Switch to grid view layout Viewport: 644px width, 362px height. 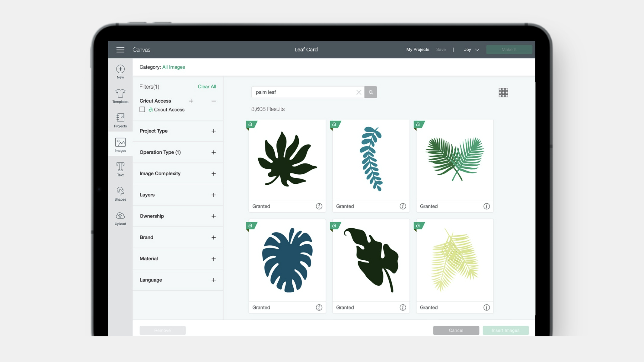[x=503, y=92]
